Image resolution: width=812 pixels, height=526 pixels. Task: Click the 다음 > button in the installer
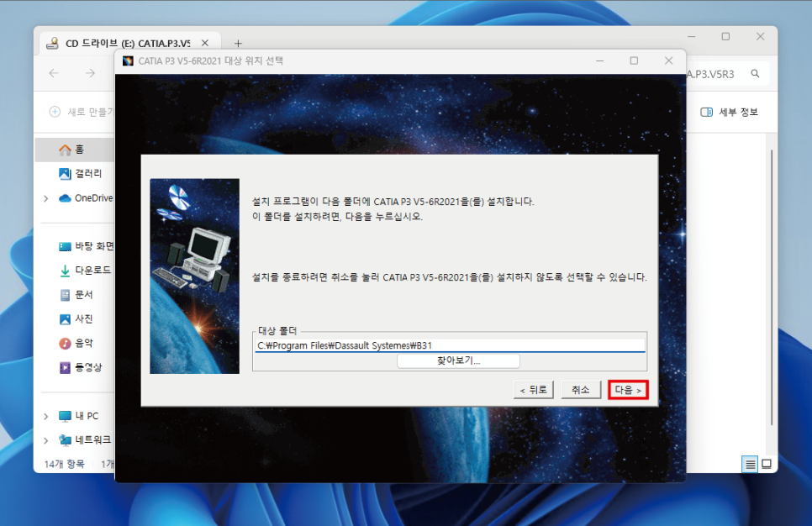(628, 390)
